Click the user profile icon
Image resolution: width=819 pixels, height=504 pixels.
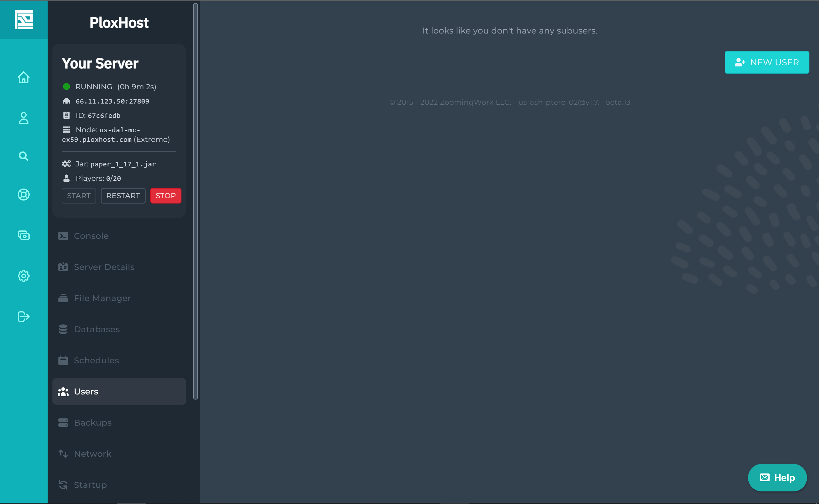point(23,117)
